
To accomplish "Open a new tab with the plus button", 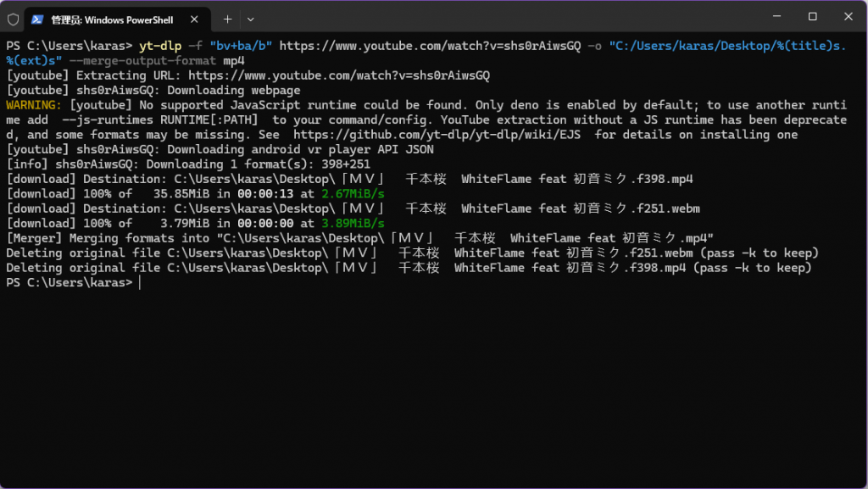I will click(x=227, y=19).
